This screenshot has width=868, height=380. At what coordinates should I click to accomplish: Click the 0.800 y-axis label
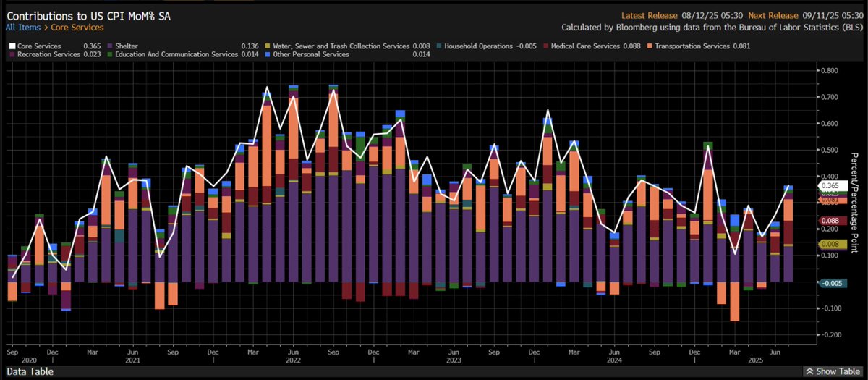pos(830,71)
